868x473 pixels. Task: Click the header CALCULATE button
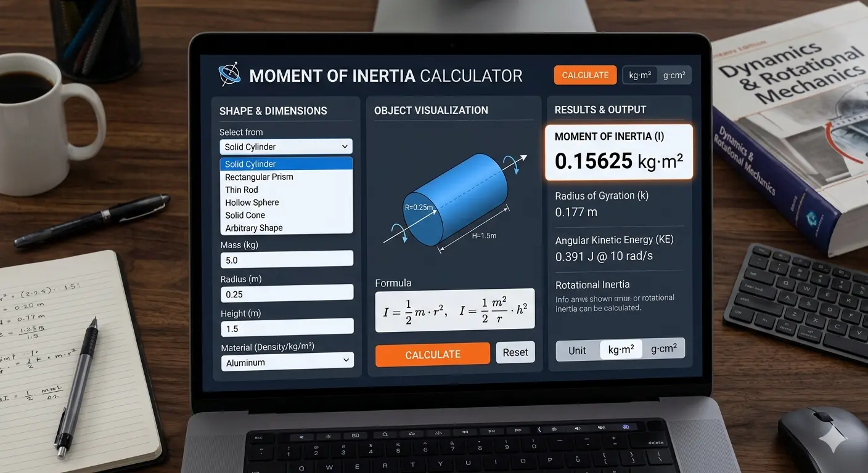coord(585,75)
